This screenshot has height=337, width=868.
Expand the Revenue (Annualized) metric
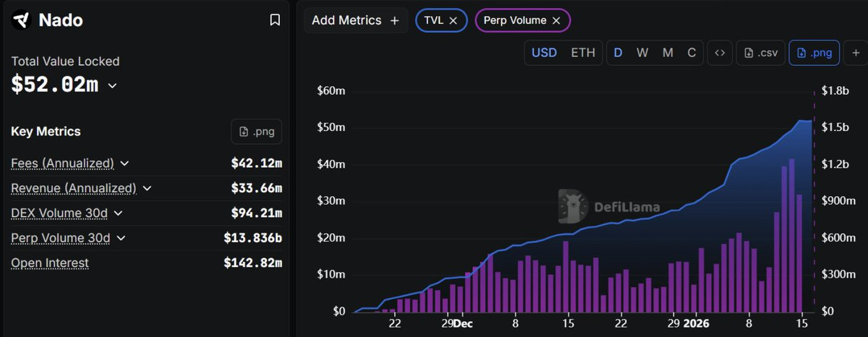147,188
